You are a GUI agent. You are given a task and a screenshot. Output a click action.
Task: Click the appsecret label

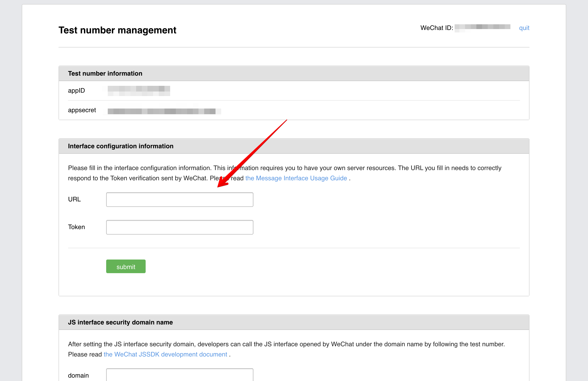pos(82,110)
